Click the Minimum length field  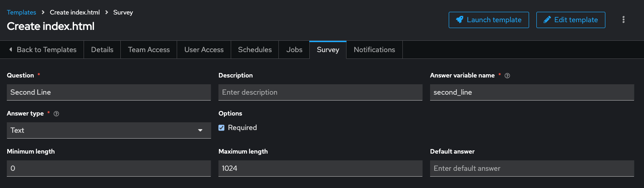(x=109, y=169)
